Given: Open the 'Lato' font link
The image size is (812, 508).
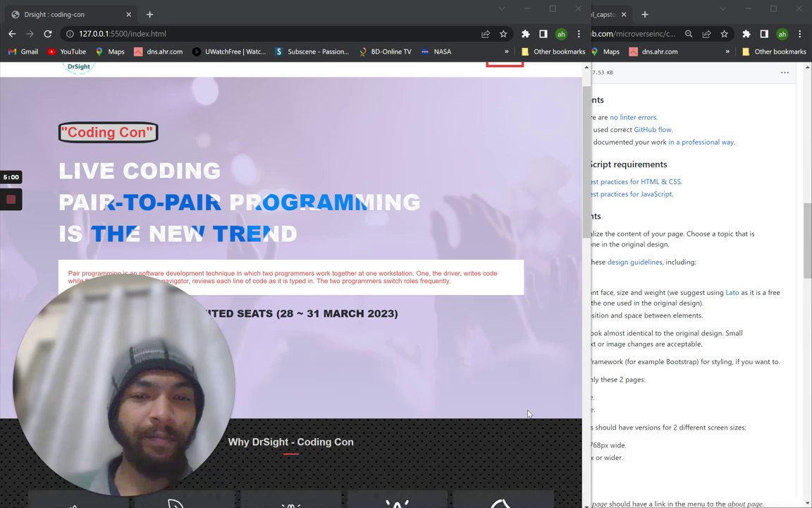Looking at the screenshot, I should [x=732, y=292].
